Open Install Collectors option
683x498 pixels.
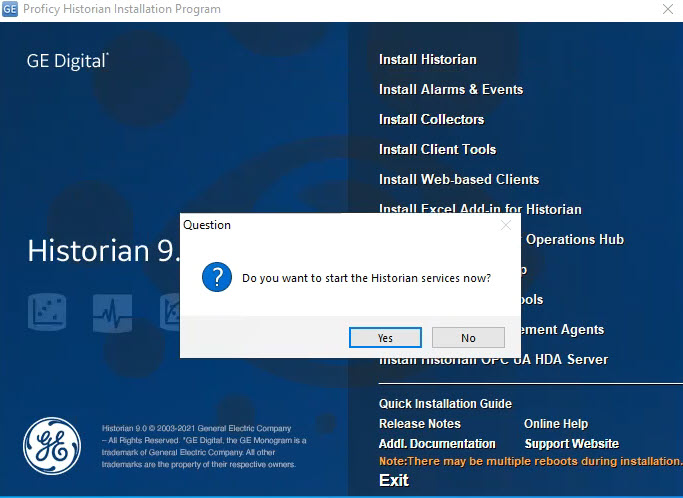pos(431,119)
